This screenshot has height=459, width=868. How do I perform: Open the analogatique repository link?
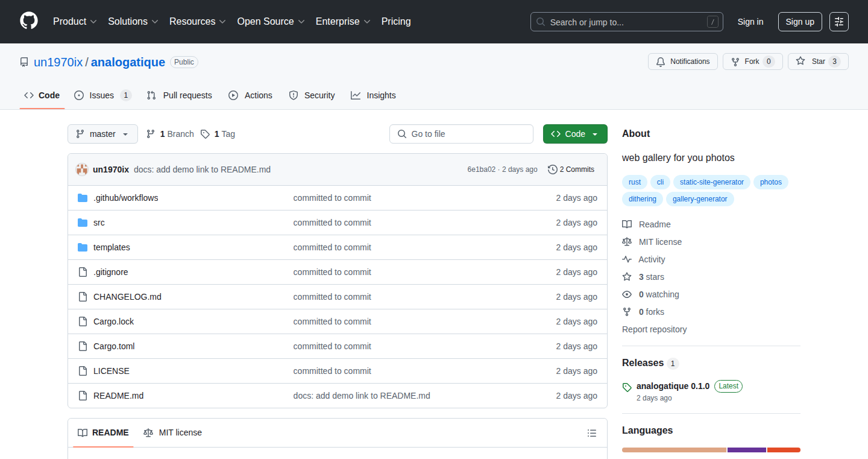coord(128,62)
